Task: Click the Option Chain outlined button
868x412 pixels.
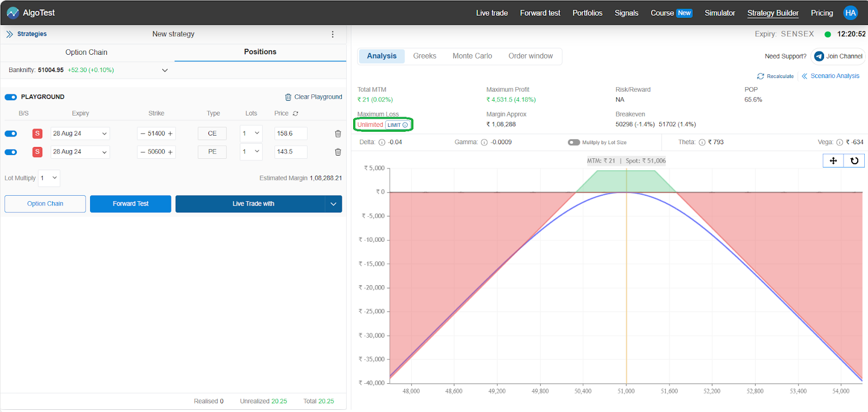Action: click(x=45, y=204)
